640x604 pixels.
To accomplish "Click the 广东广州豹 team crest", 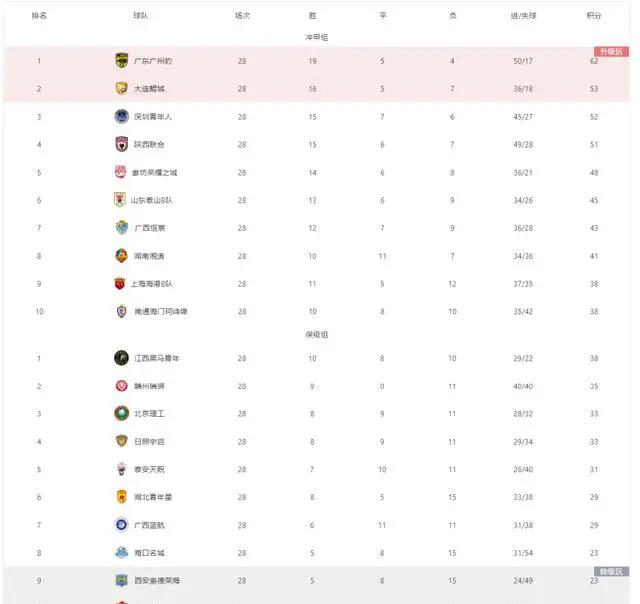I will [121, 60].
